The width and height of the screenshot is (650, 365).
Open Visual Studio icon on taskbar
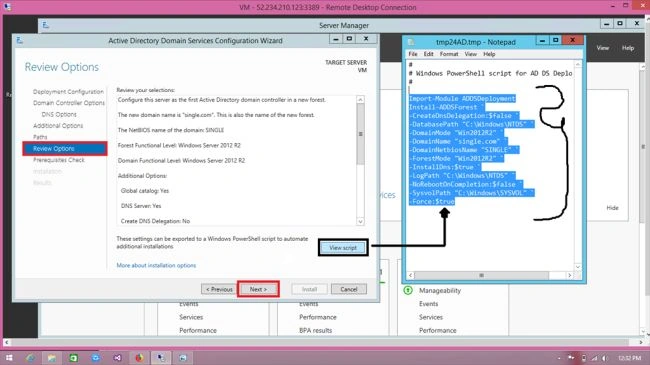(117, 358)
